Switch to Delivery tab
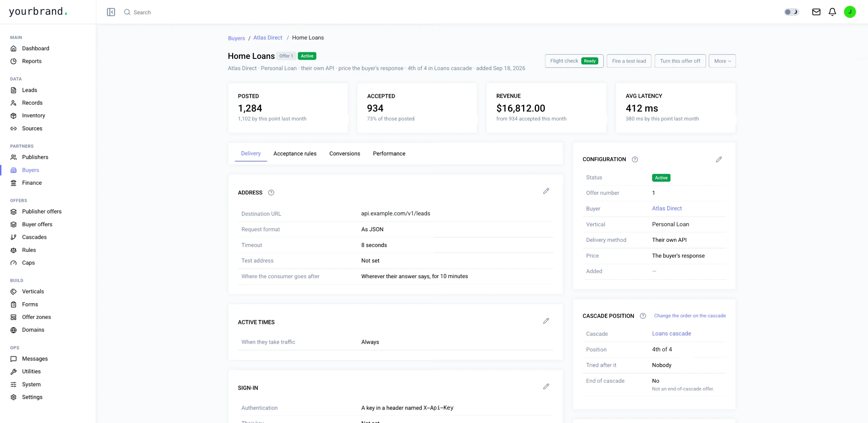Screen dimensions: 868x423 [251, 153]
